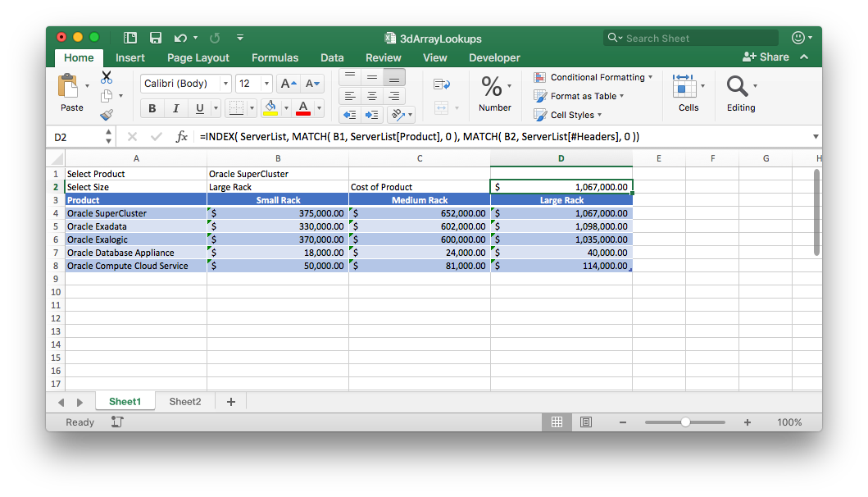The image size is (868, 497).
Task: Toggle underline formatting
Action: coord(199,108)
